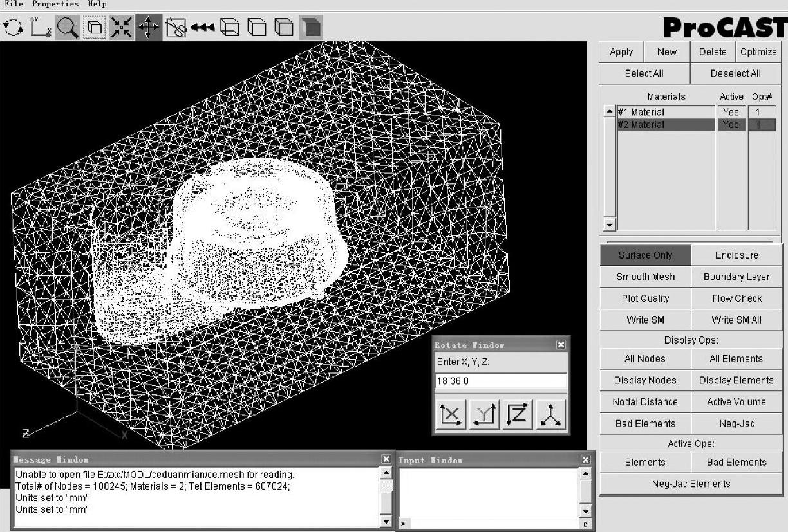Toggle Active Yes for #1 Material
The width and height of the screenshot is (788, 532).
click(731, 112)
